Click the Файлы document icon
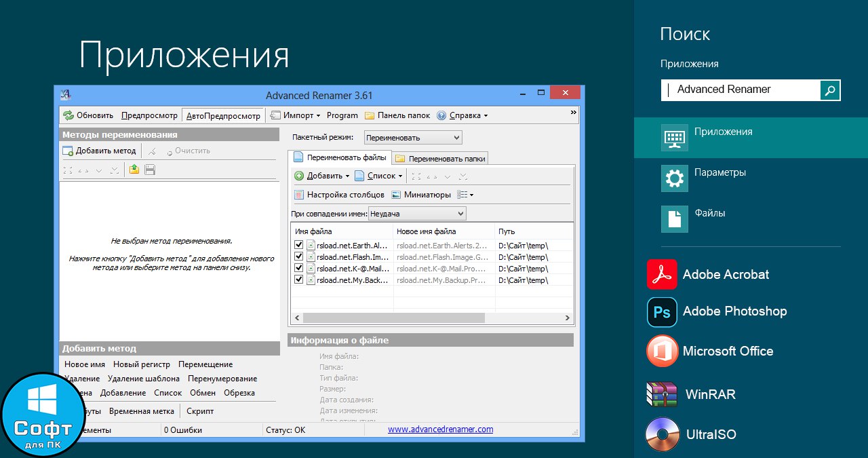The width and height of the screenshot is (868, 458). (x=674, y=218)
